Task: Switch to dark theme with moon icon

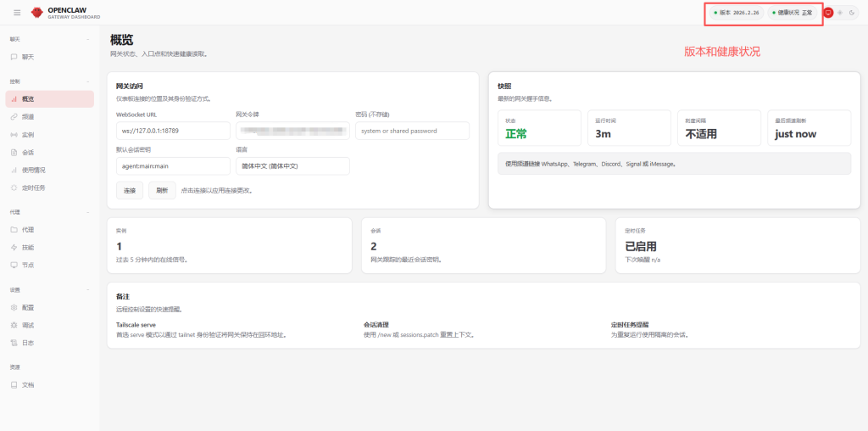Action: click(852, 13)
